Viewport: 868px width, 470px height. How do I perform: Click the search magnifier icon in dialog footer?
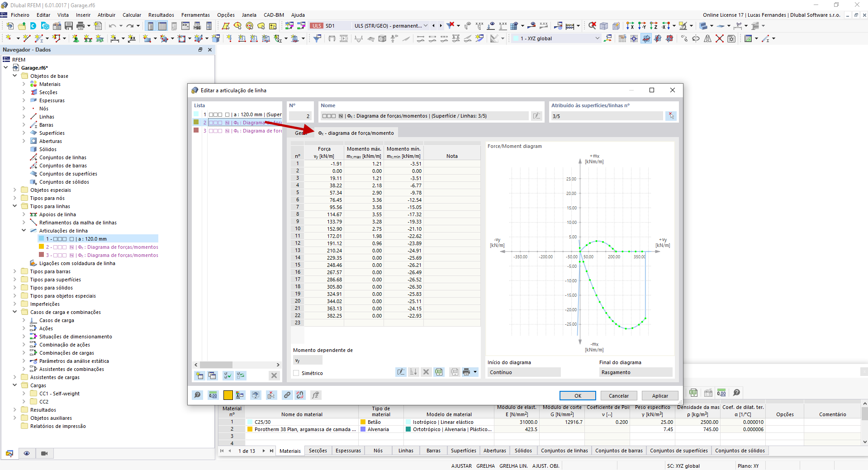tap(198, 395)
